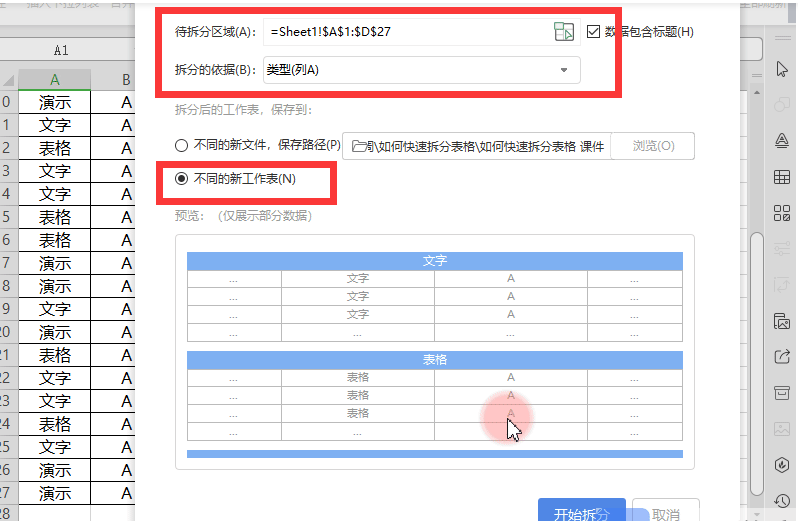
Task: Click cell 文字 in row 22
Action: 54,378
